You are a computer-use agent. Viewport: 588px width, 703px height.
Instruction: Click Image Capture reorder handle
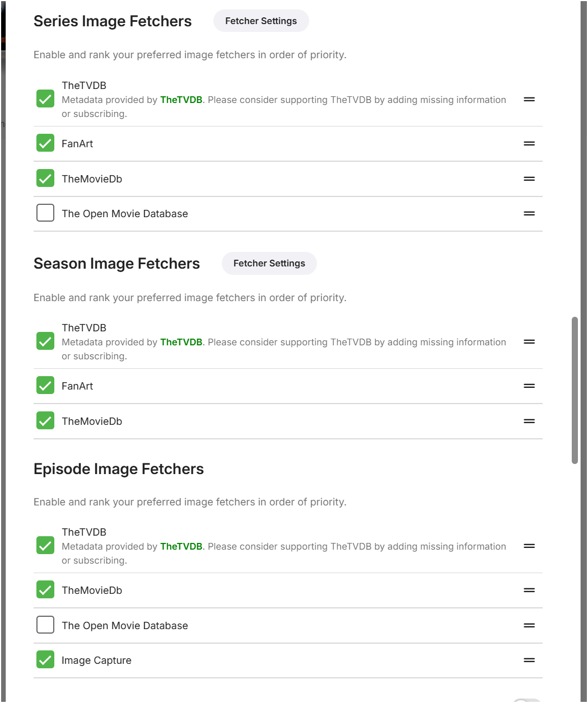pyautogui.click(x=529, y=660)
